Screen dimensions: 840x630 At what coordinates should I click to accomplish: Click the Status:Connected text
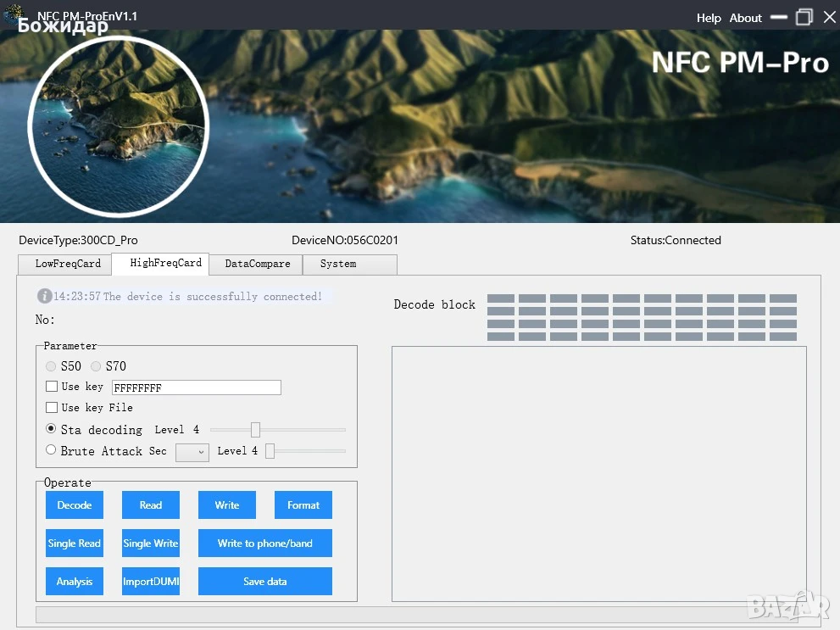(x=676, y=240)
